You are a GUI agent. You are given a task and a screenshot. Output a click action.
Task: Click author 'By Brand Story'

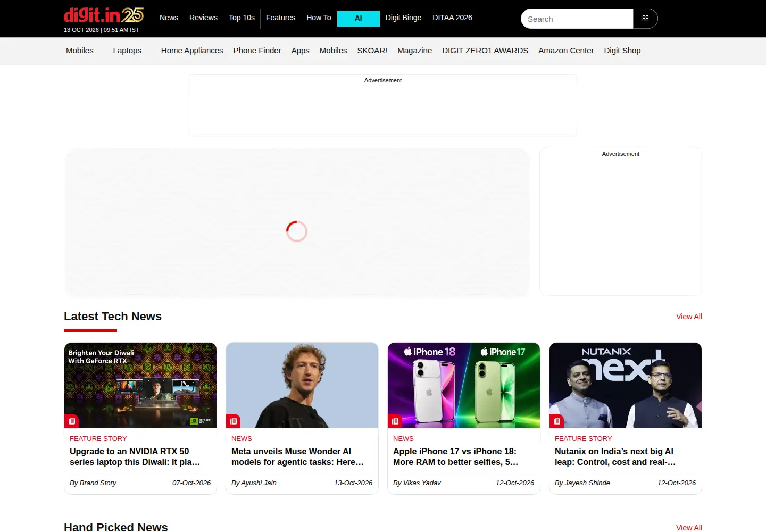pos(93,483)
